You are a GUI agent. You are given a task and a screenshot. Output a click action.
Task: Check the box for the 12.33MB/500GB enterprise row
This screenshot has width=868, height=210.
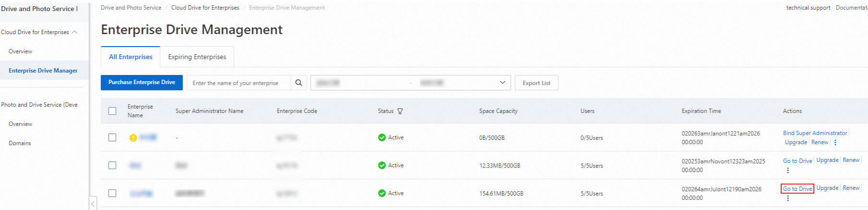point(112,165)
